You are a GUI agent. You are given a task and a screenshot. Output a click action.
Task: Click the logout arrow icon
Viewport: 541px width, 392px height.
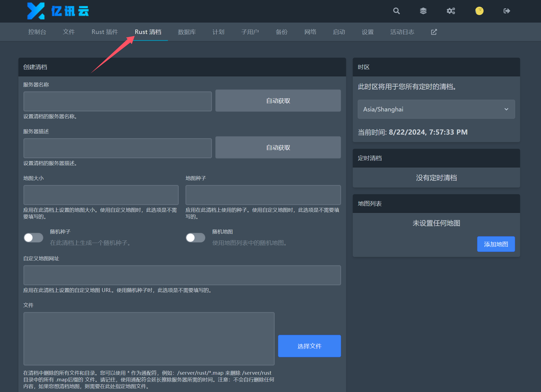pyautogui.click(x=507, y=11)
